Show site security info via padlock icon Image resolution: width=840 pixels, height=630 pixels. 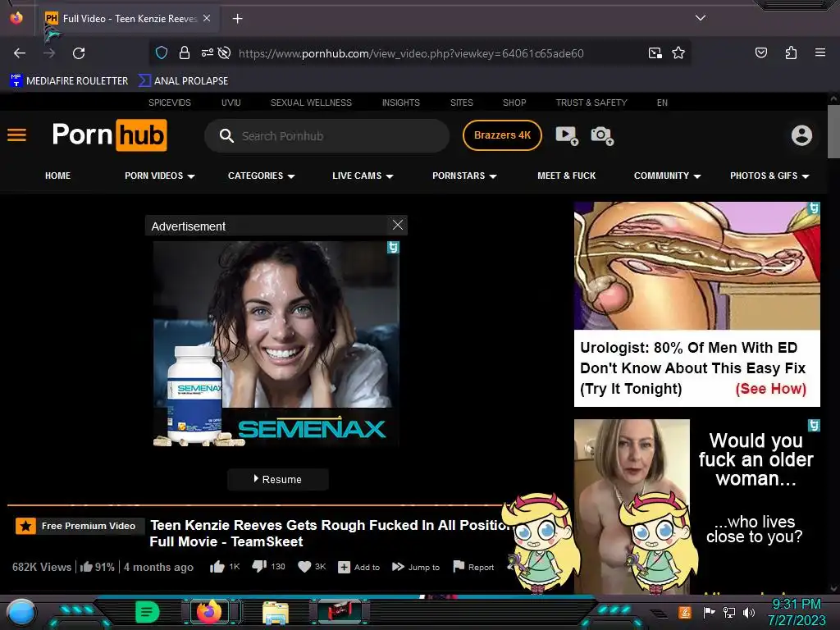185,53
